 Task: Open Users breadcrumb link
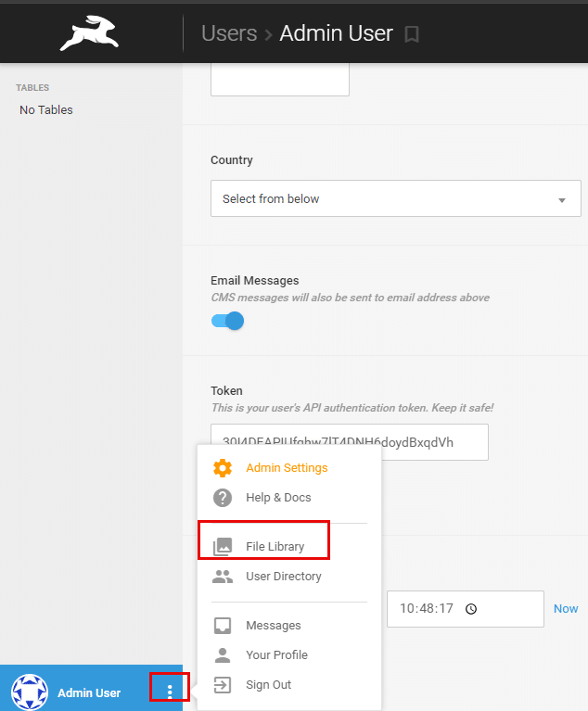click(229, 33)
